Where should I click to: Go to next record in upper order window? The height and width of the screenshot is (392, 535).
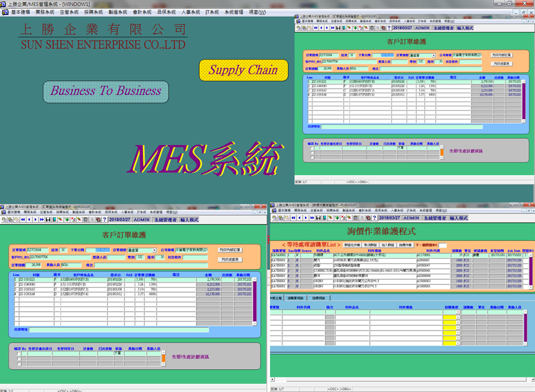coord(327,28)
